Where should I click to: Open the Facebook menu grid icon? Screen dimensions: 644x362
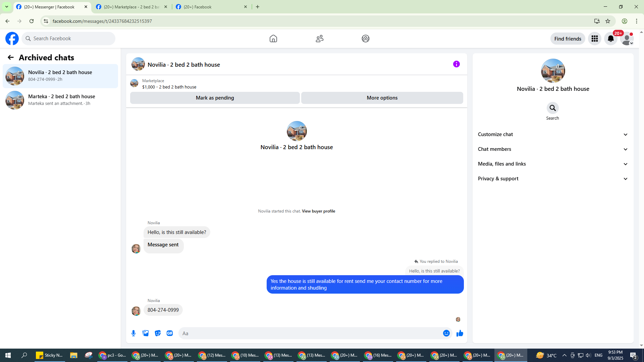click(x=595, y=39)
